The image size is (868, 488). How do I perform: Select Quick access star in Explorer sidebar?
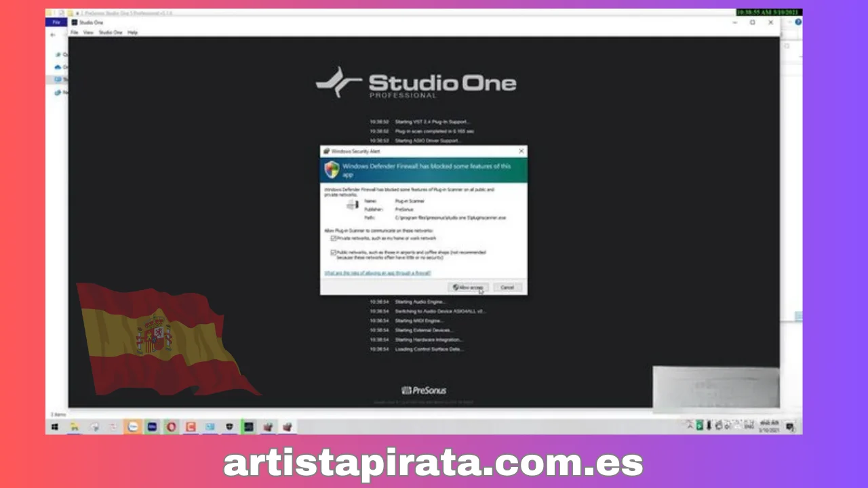58,54
